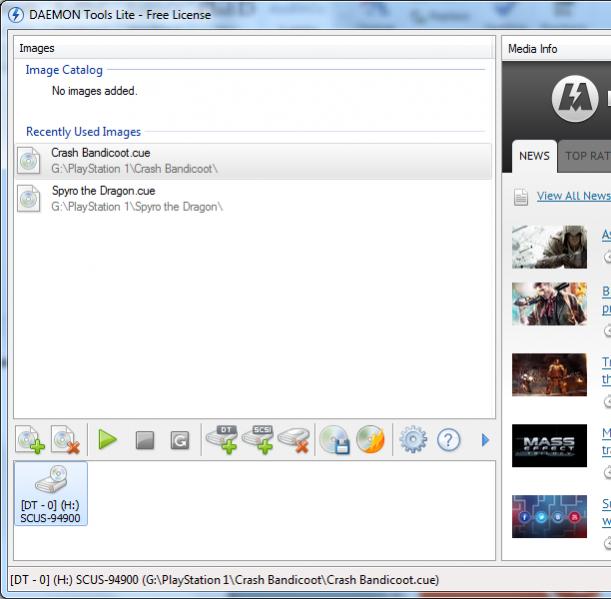
Task: Add a DT virtual drive
Action: (222, 440)
